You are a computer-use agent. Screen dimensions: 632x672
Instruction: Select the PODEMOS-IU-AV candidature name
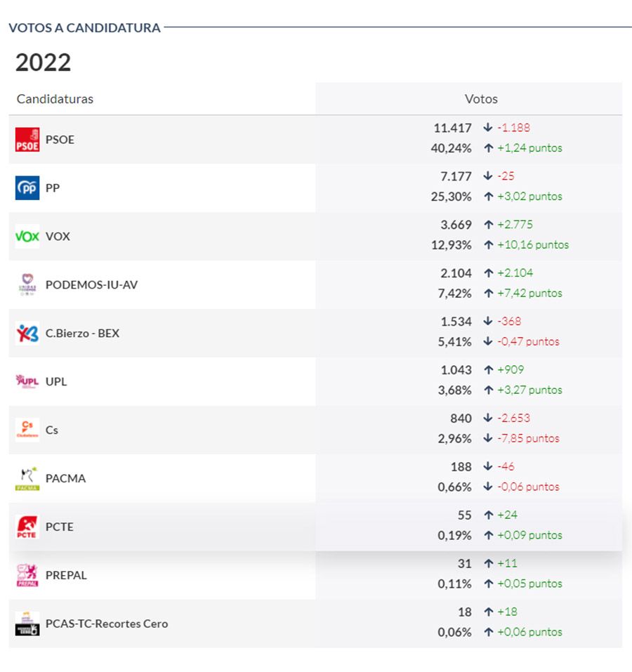tap(91, 285)
